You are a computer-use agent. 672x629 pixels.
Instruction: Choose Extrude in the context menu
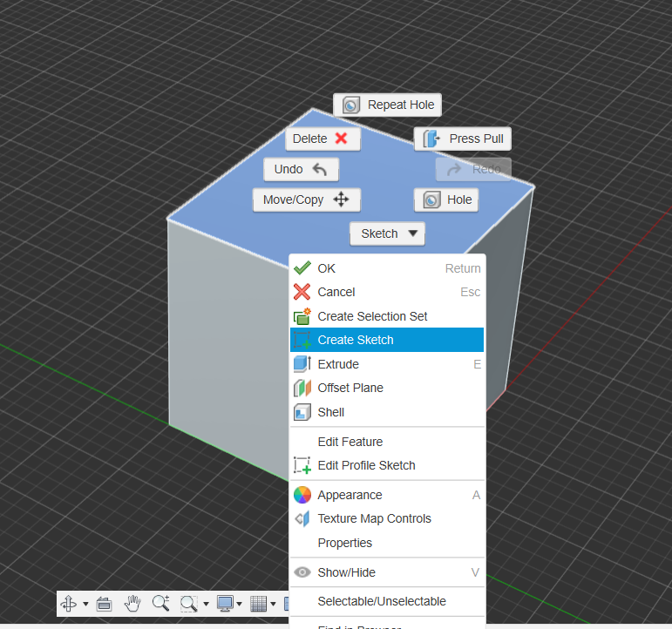(x=338, y=364)
